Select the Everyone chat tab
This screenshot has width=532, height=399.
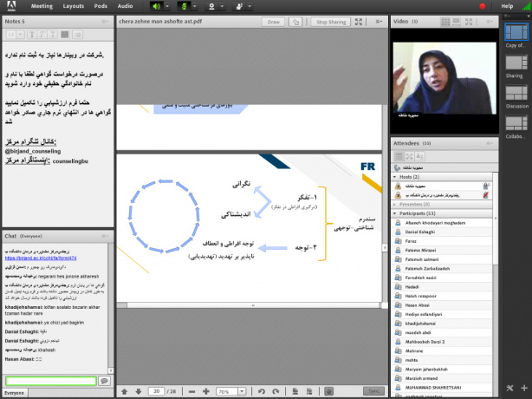click(14, 393)
